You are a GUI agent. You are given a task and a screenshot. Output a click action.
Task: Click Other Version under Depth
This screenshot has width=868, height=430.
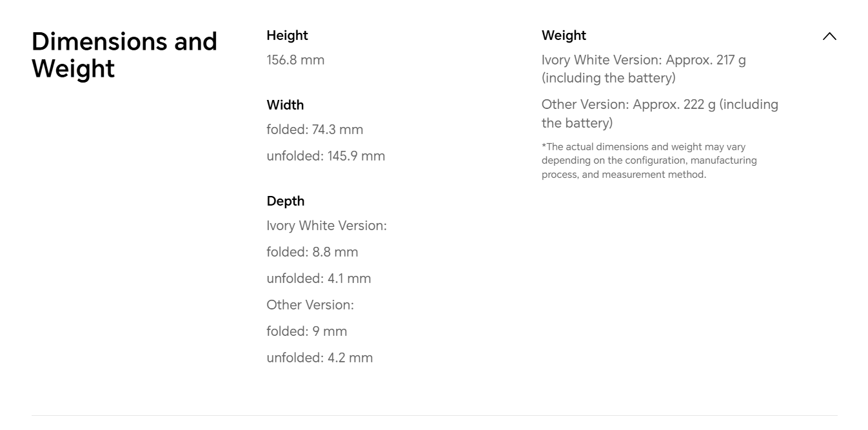coord(310,305)
